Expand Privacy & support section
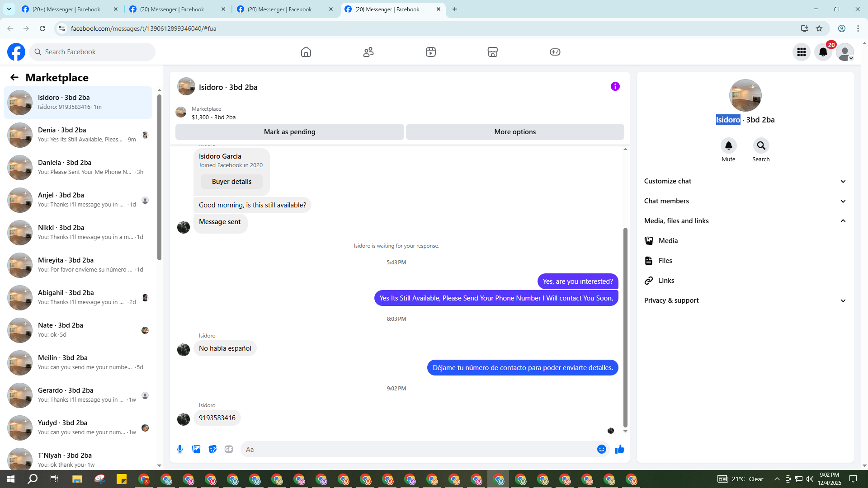The width and height of the screenshot is (868, 488). click(x=745, y=300)
